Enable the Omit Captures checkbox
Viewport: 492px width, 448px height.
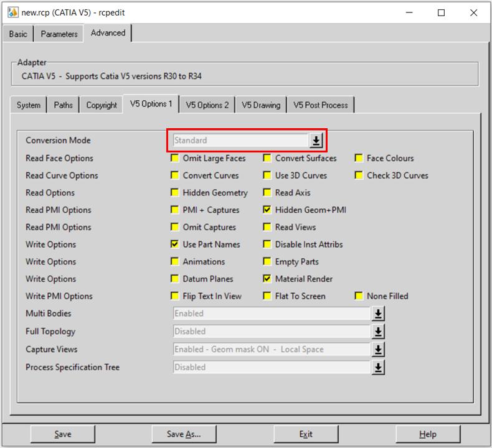click(x=174, y=226)
